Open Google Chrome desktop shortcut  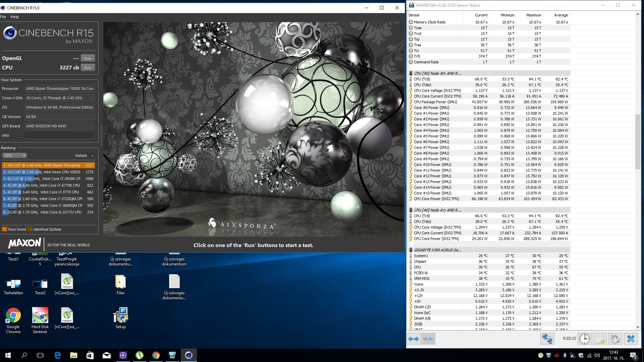pyautogui.click(x=13, y=320)
